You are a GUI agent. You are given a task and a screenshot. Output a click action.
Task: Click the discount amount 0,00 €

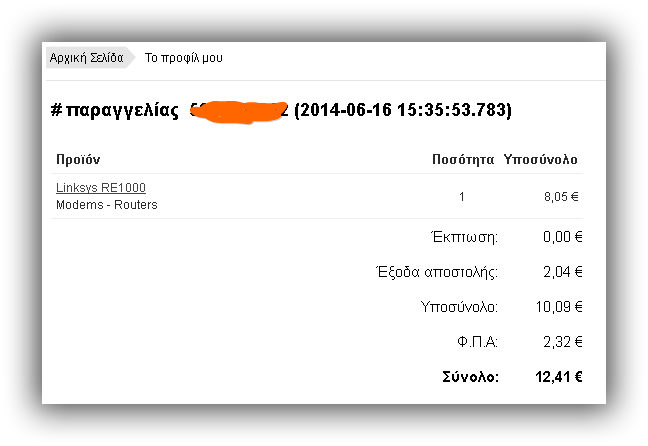pyautogui.click(x=563, y=237)
